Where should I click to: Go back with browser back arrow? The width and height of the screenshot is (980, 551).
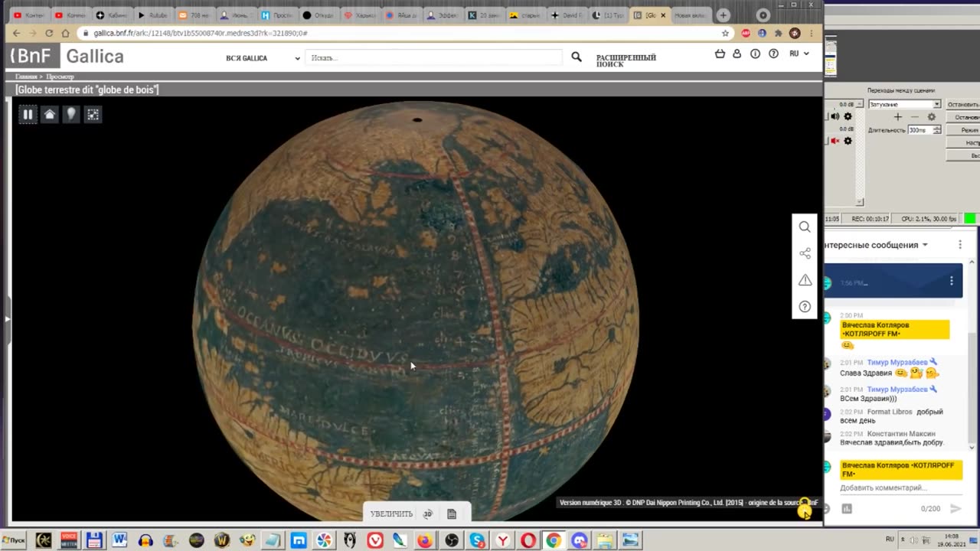16,33
